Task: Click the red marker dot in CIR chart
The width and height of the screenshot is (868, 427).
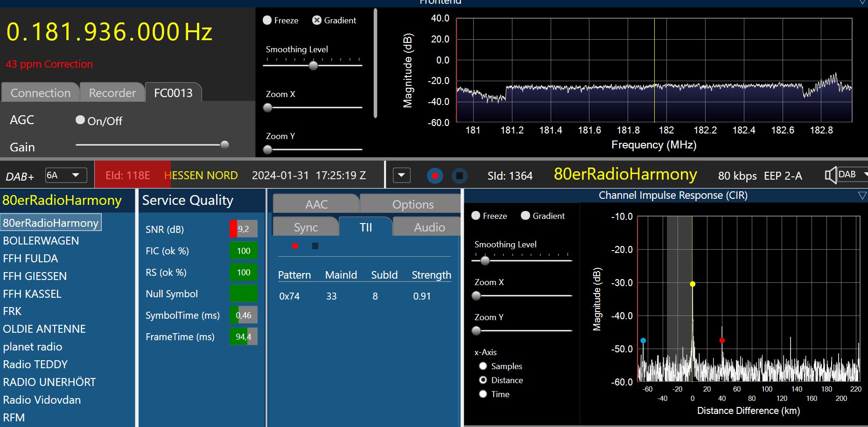Action: click(x=722, y=341)
